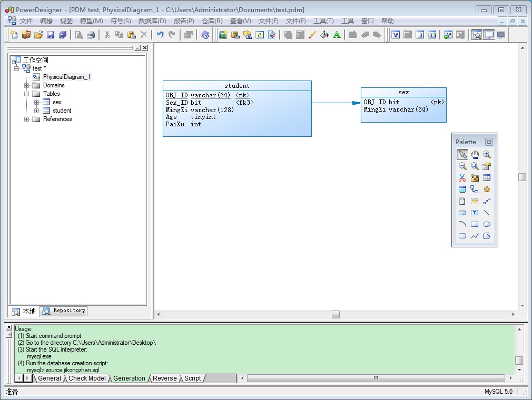
Task: Select the sex table symbol in diagram
Action: (404, 105)
